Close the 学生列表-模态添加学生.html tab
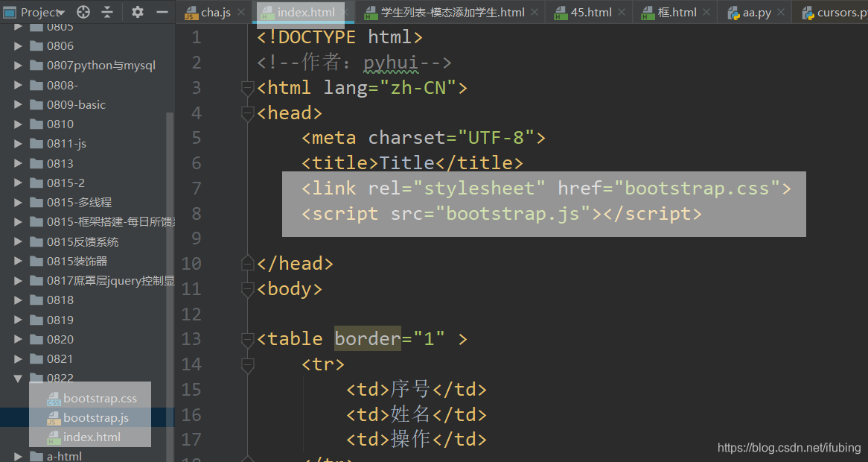868x462 pixels. 534,12
